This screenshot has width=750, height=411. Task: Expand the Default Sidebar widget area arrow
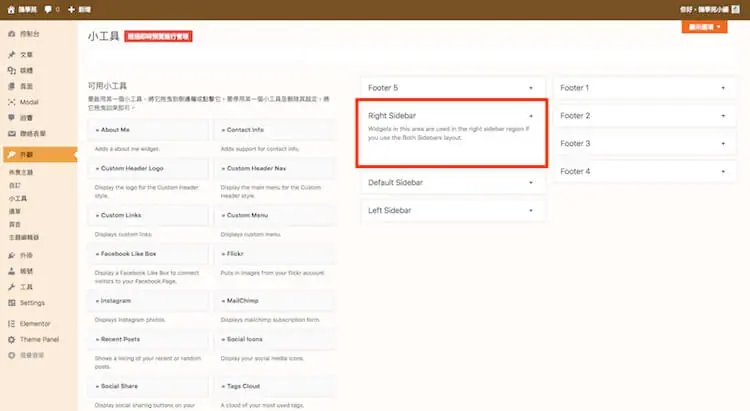click(x=531, y=183)
